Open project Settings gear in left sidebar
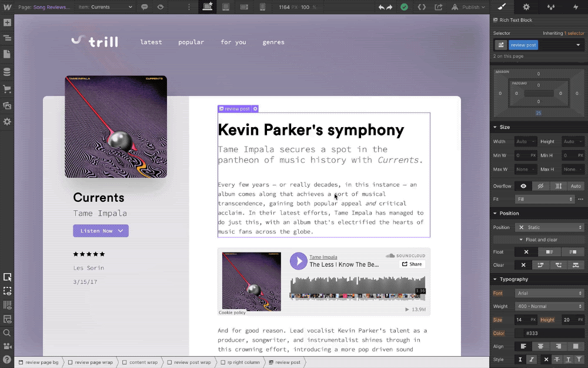 click(7, 122)
